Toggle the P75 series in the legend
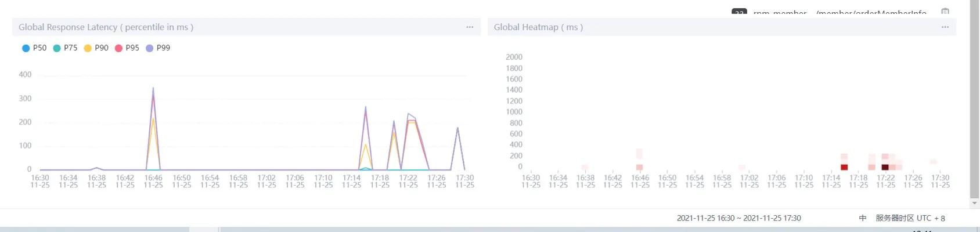 [65, 48]
